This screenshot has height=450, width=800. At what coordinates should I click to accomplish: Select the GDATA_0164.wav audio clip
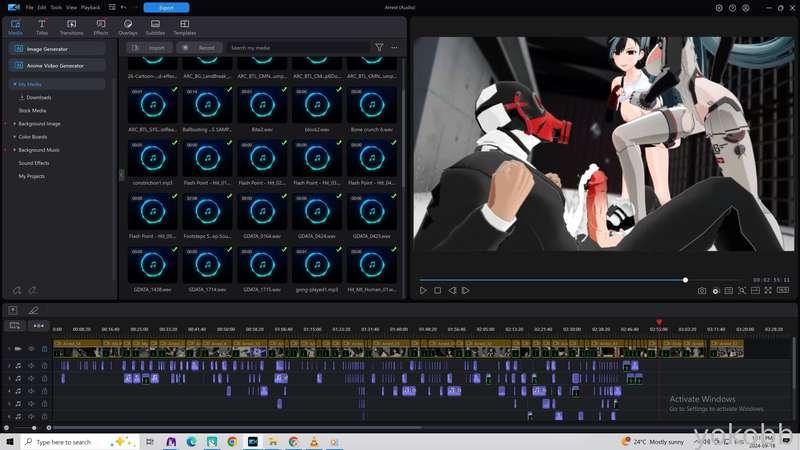(x=262, y=211)
